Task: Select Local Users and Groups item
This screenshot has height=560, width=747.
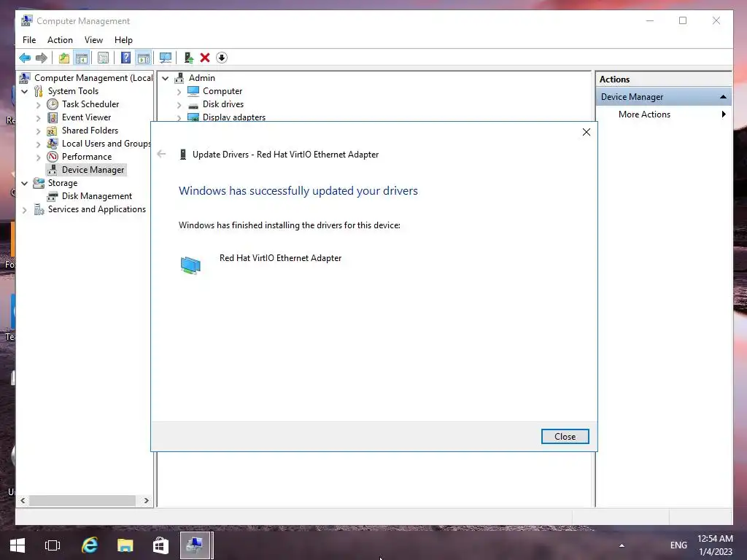Action: click(x=107, y=144)
